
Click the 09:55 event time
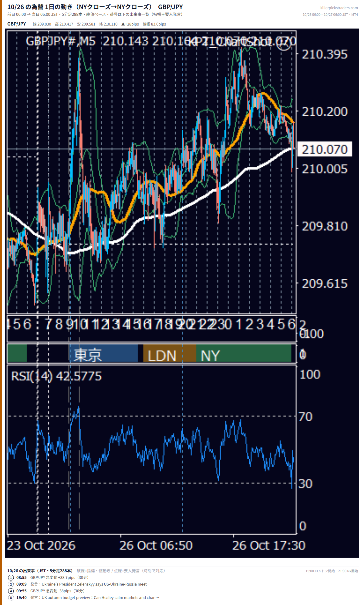coord(22,591)
